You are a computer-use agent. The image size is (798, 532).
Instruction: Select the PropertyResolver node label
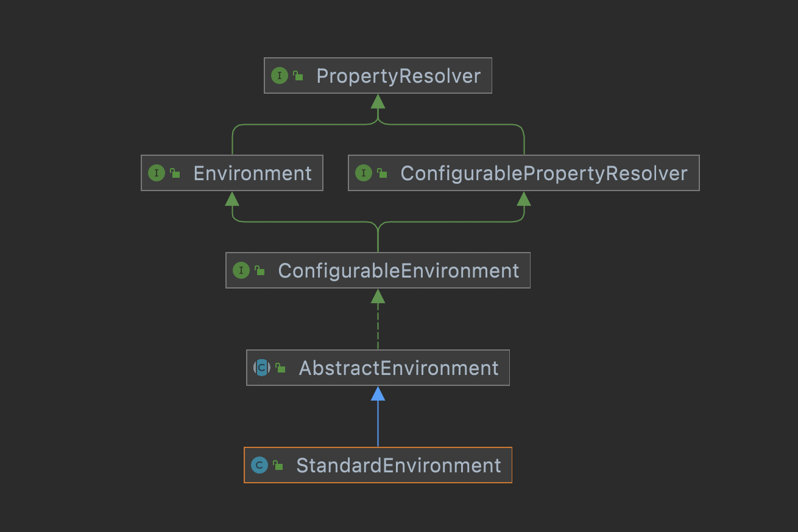click(x=398, y=76)
